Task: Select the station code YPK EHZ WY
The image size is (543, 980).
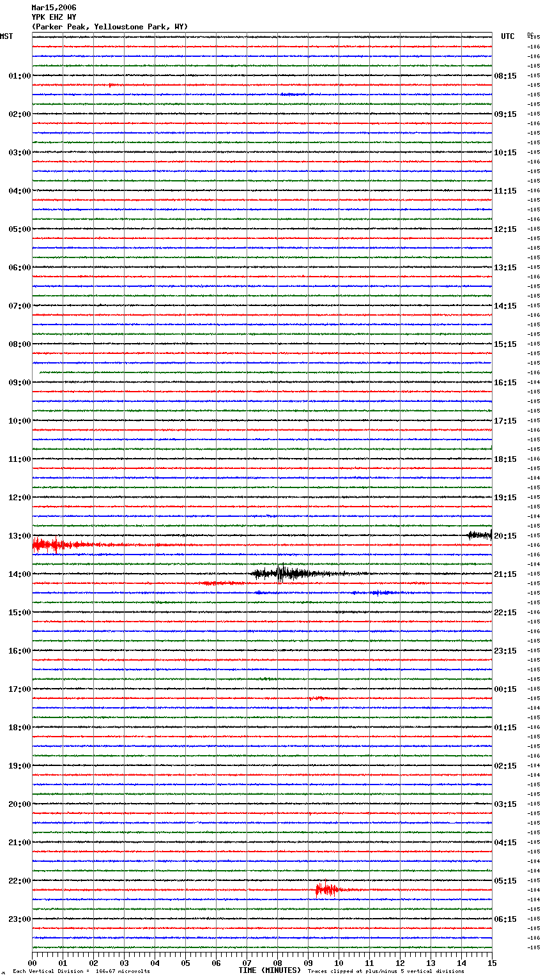Action: [x=54, y=17]
